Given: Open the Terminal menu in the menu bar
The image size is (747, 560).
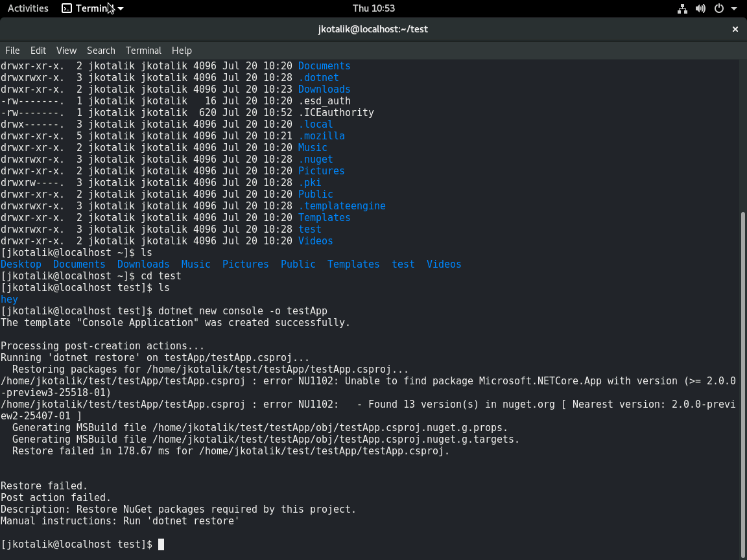Looking at the screenshot, I should [x=143, y=50].
